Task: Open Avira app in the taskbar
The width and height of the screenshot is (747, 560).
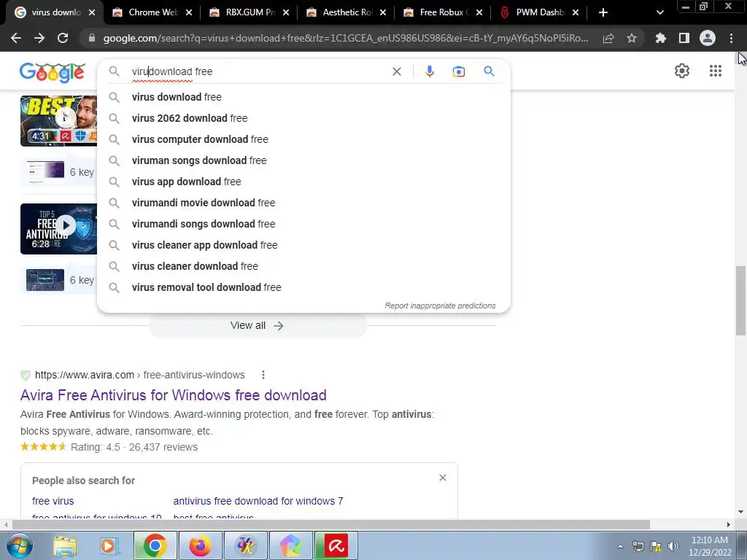Action: tap(336, 545)
